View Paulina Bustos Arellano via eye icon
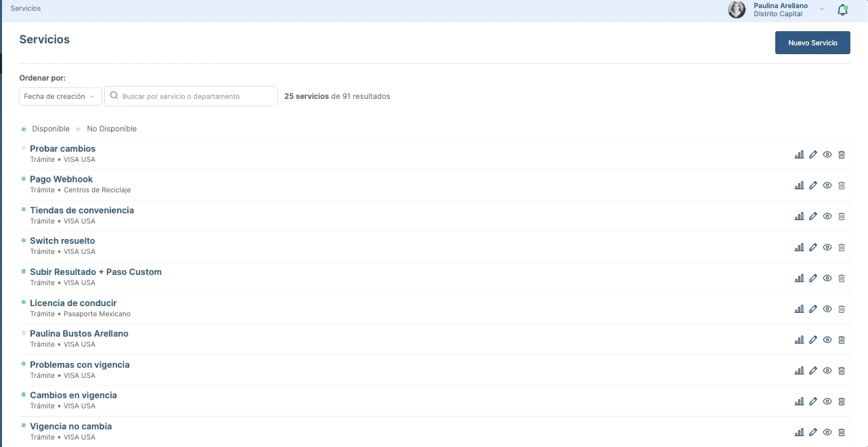868x447 pixels. [x=827, y=339]
